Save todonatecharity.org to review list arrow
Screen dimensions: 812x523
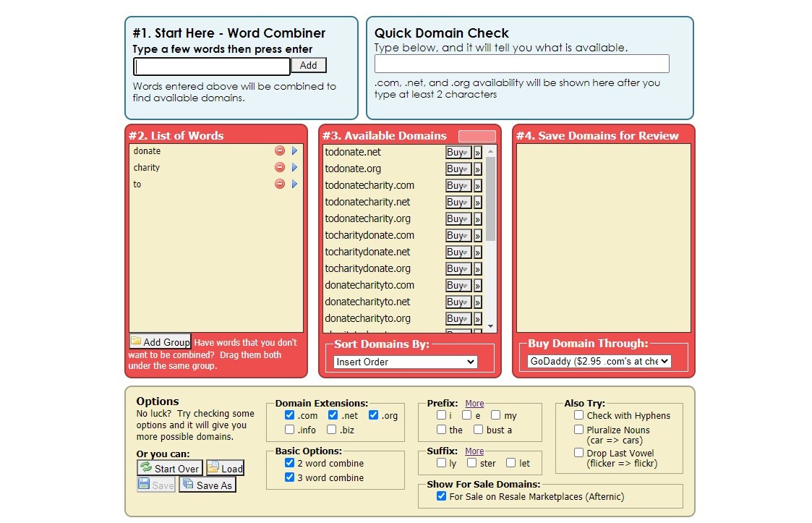pos(477,218)
